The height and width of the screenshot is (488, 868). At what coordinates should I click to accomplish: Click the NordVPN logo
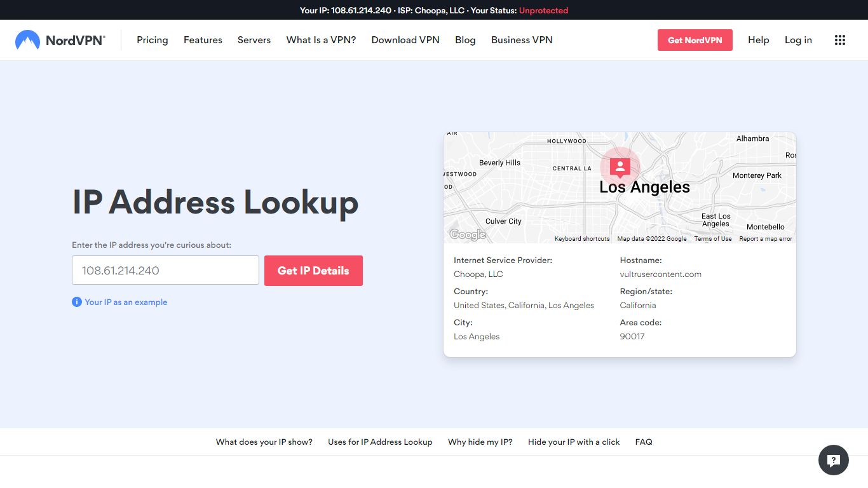60,40
